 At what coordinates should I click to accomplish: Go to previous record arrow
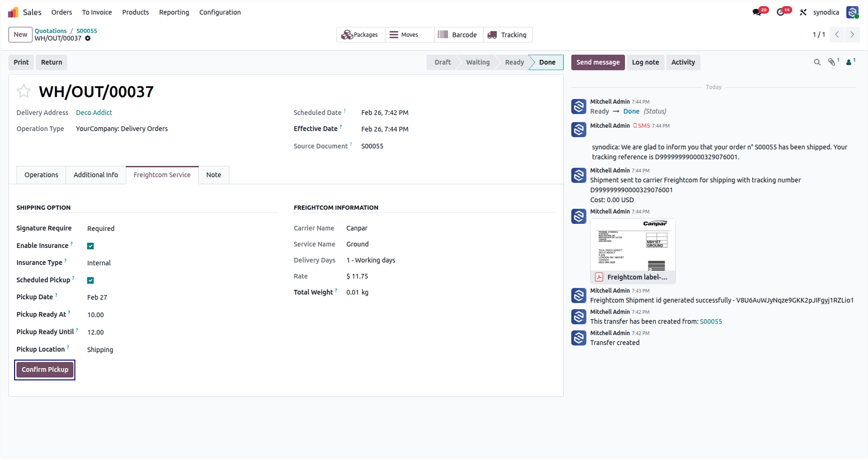click(837, 34)
